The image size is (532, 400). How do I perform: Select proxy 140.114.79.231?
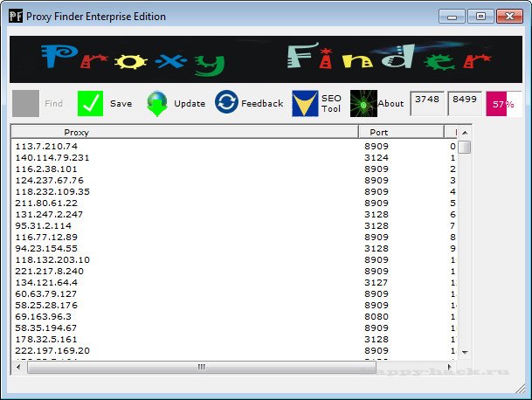coord(52,158)
